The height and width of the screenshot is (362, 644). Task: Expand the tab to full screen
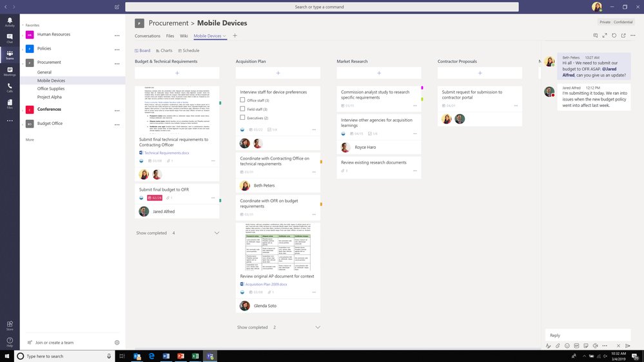coord(605,35)
